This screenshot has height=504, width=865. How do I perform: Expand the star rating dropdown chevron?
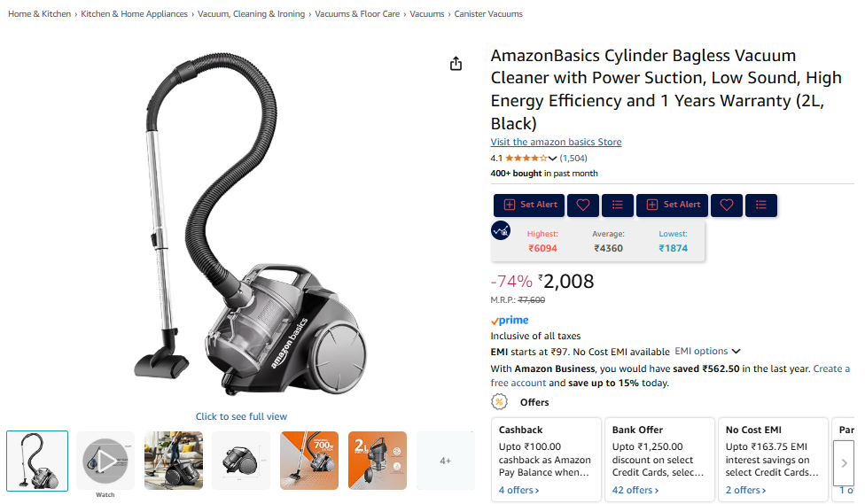coord(552,159)
